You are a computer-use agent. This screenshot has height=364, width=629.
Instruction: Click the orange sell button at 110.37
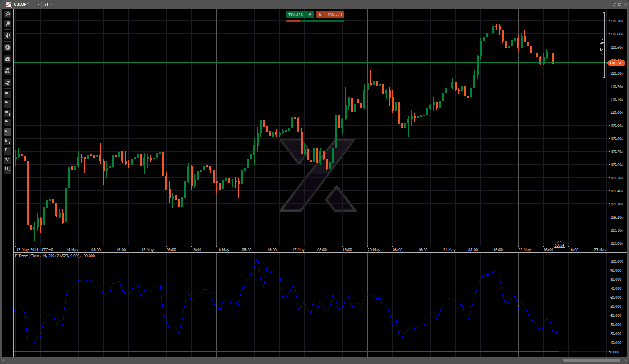click(330, 15)
